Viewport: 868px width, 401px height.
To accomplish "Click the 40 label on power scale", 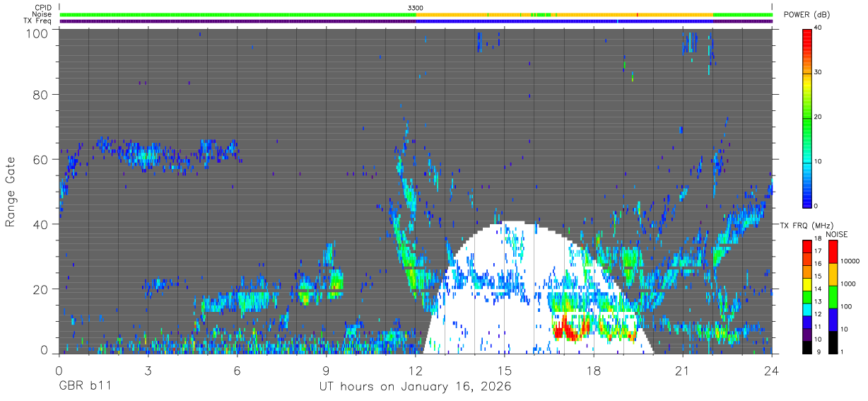I will pyautogui.click(x=818, y=28).
